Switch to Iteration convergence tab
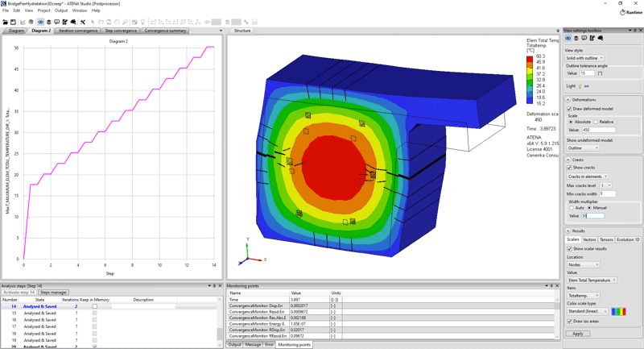Image resolution: width=644 pixels, height=349 pixels. 77,31
